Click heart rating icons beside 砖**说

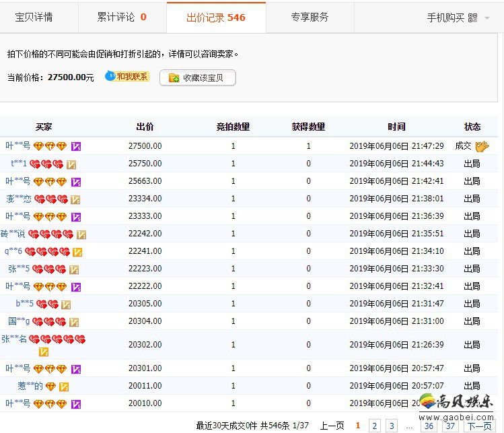(51, 234)
